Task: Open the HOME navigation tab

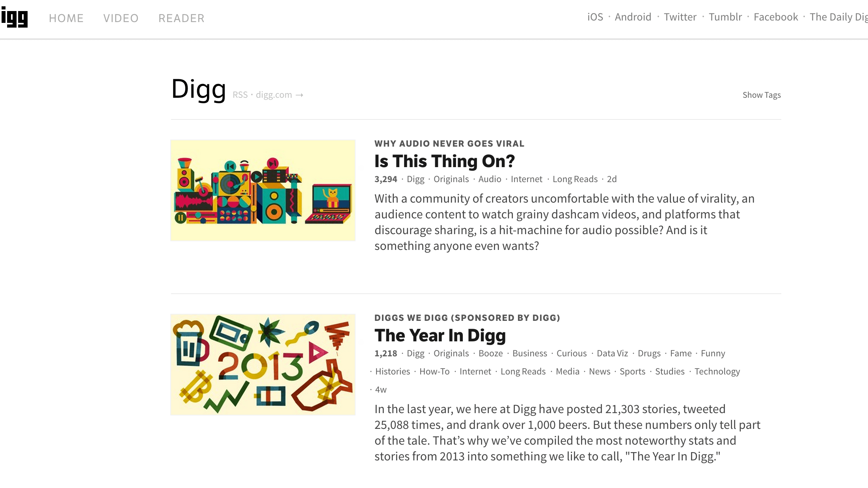Action: coord(66,18)
